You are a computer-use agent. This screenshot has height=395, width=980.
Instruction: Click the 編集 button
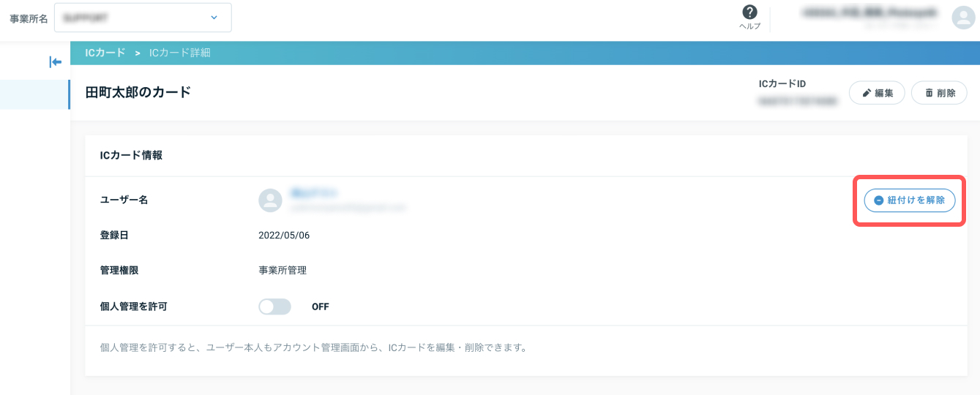(877, 93)
